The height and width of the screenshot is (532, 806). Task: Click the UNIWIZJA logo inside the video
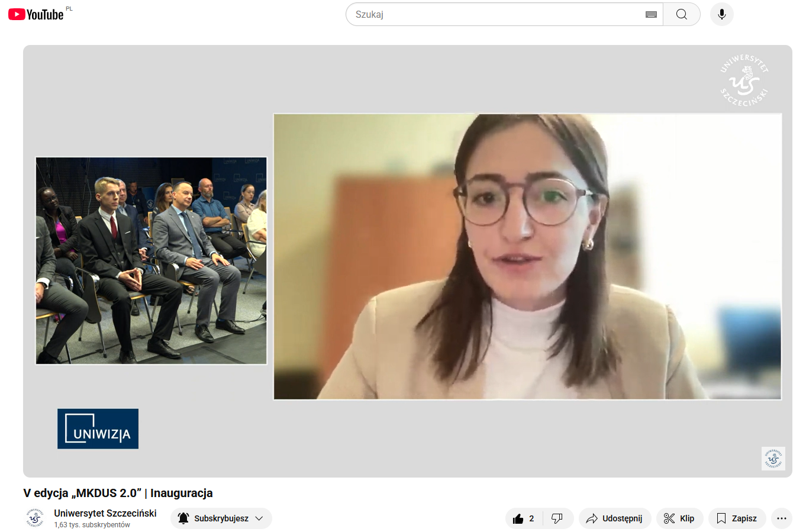98,428
